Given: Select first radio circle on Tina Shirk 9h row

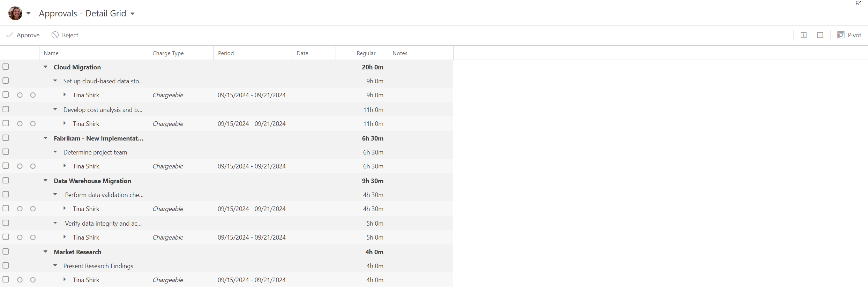Looking at the screenshot, I should tap(20, 95).
